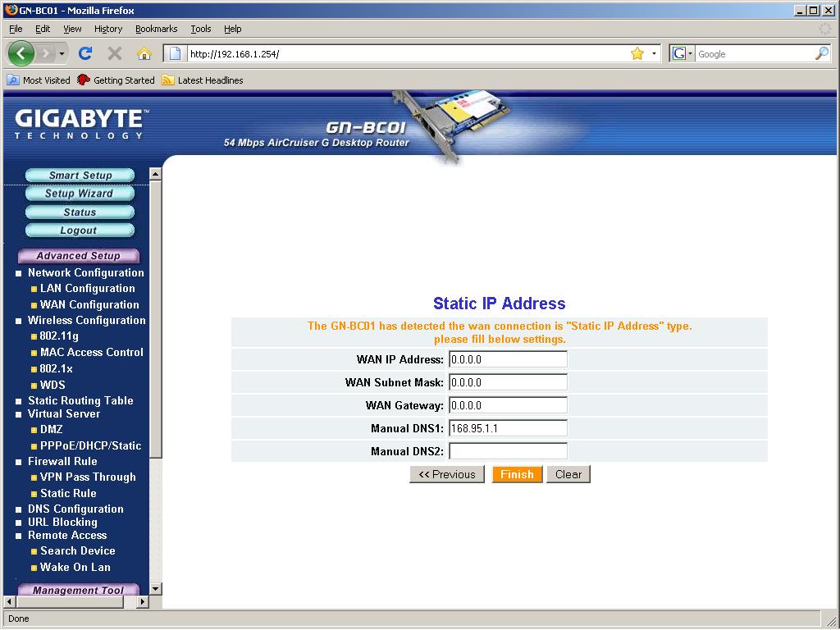Click the sidebar scroll-right arrow
Screen dimensions: 840x630
point(143,601)
